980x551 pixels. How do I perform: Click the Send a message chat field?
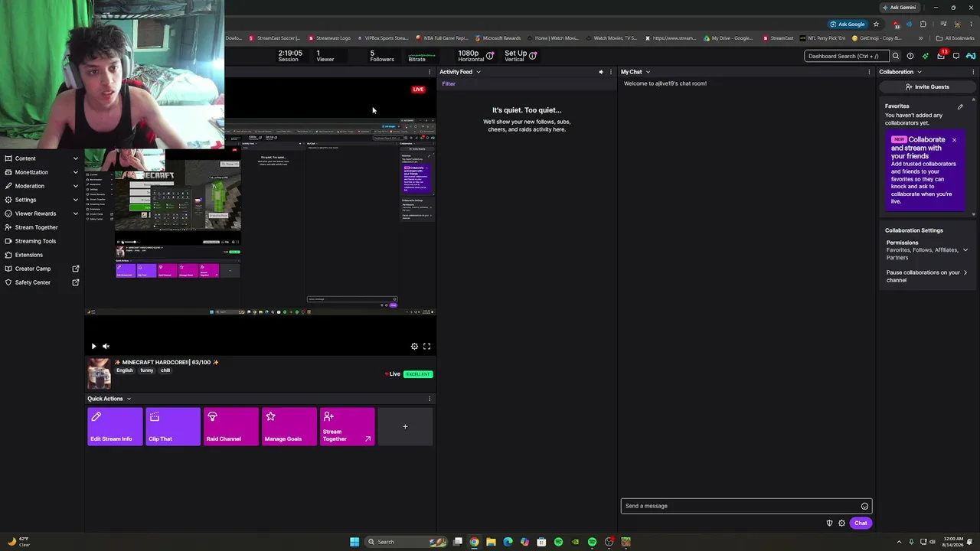[740, 506]
